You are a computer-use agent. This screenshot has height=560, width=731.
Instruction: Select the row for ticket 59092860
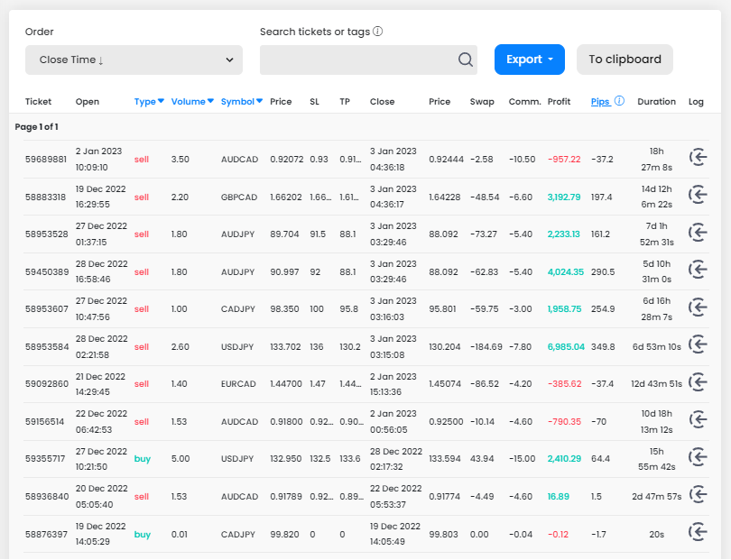45,383
